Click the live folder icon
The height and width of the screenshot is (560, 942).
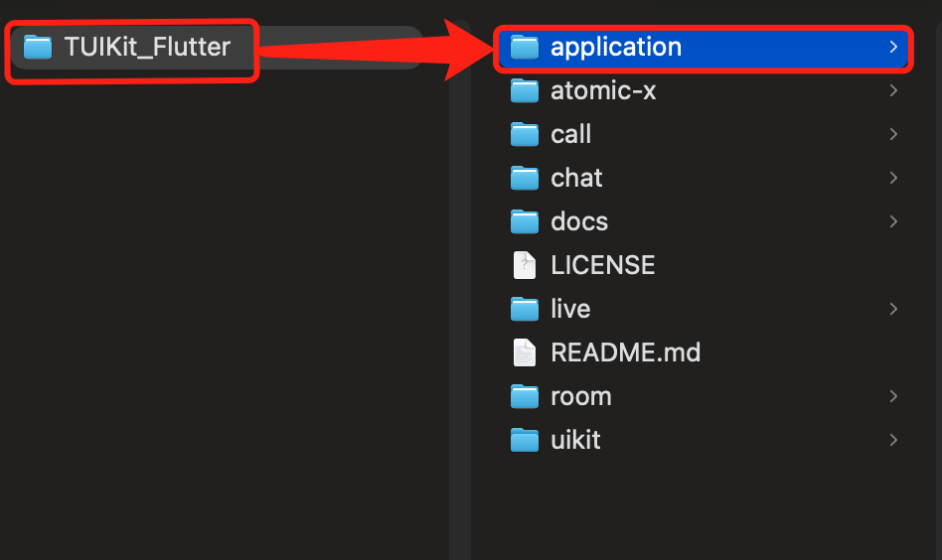[x=525, y=309]
